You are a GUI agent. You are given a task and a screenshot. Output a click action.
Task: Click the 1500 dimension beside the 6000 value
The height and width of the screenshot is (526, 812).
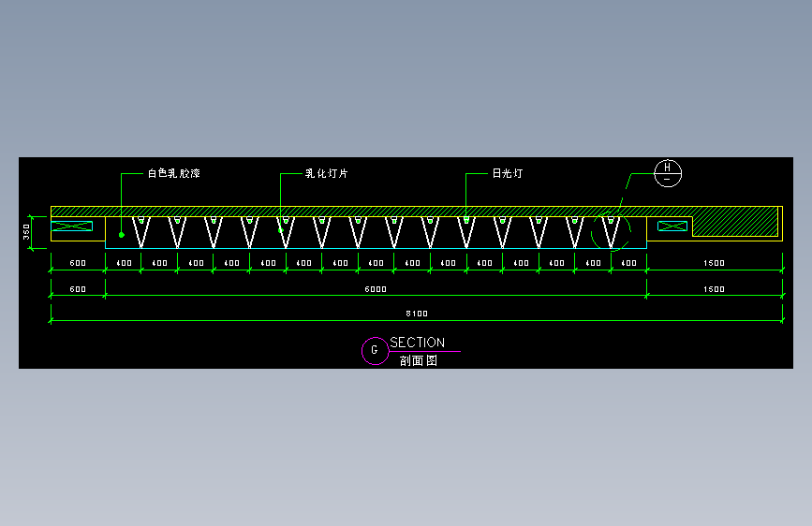tap(714, 289)
